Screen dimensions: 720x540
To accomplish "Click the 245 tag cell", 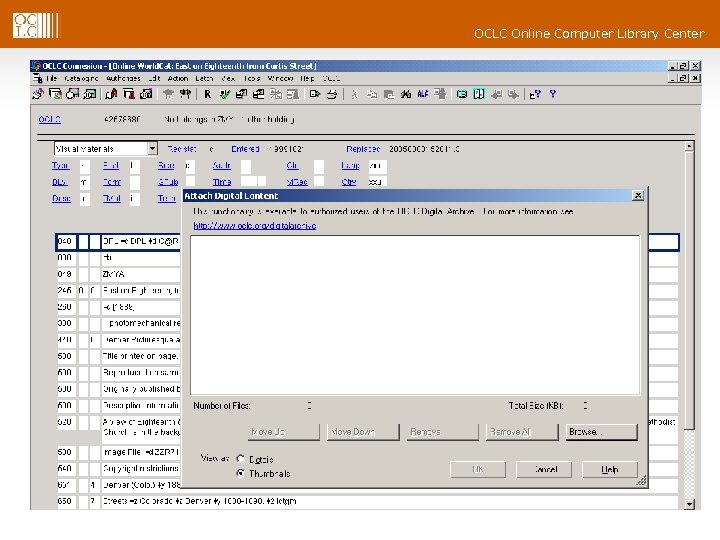I will (x=65, y=291).
